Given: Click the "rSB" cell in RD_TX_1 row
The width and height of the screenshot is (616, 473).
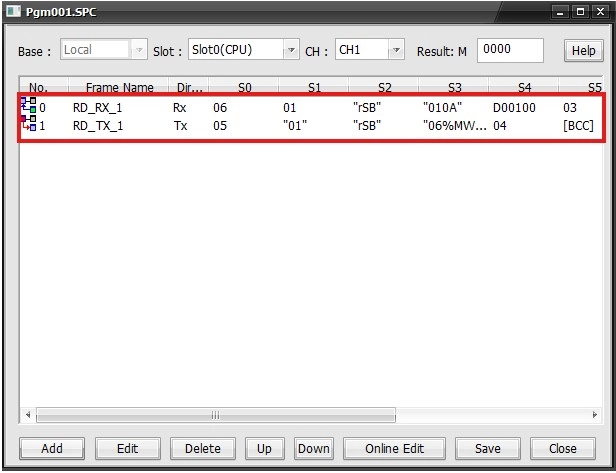Looking at the screenshot, I should 367,126.
